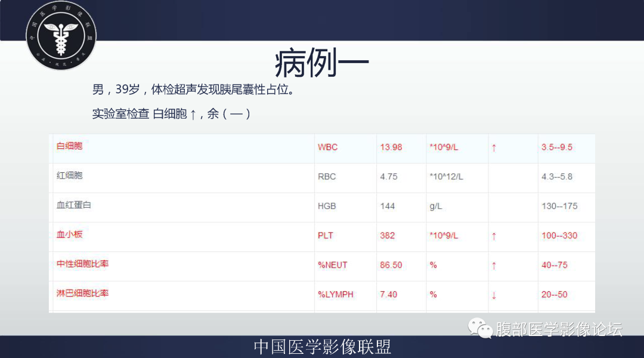The height and width of the screenshot is (358, 644).
Task: Click the line 实验室检查 白细胞↑
Action: (171, 114)
